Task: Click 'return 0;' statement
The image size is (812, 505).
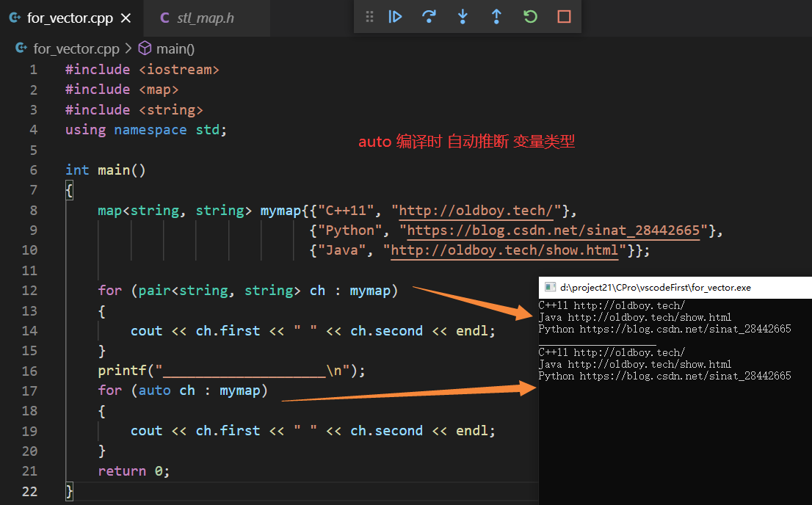Action: pos(134,471)
